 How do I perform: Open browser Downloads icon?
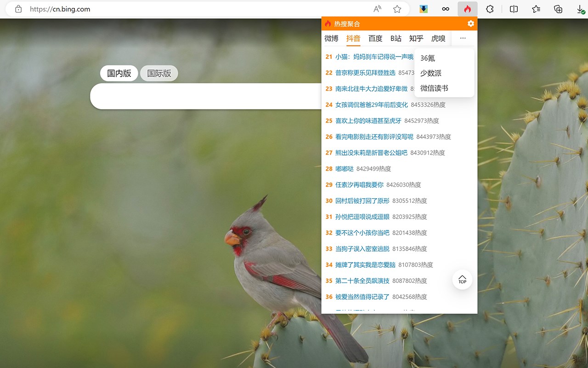pyautogui.click(x=581, y=9)
